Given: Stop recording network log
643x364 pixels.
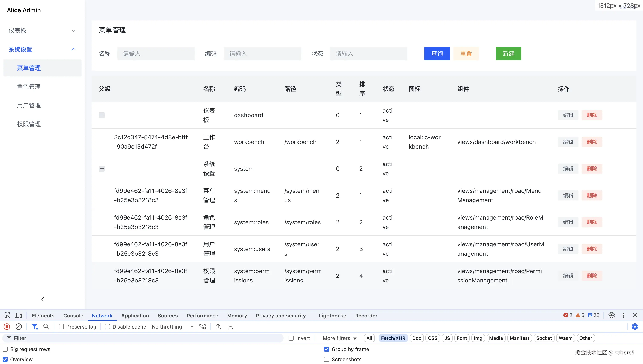Looking at the screenshot, I should point(7,326).
